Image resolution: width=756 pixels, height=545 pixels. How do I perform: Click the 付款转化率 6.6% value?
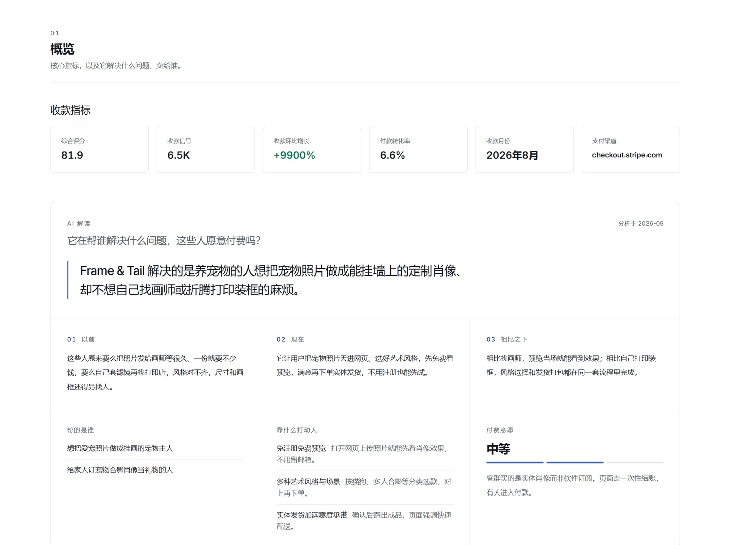[392, 155]
